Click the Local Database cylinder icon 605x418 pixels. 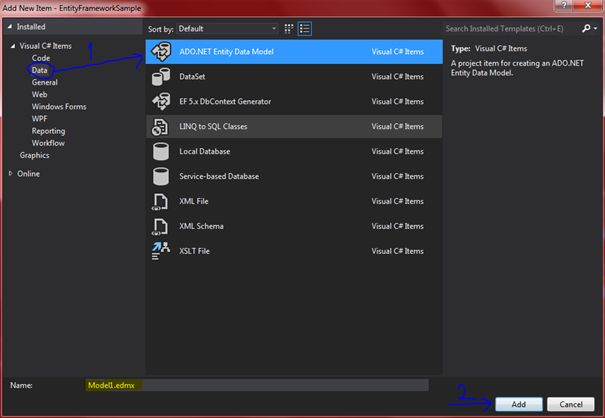click(x=161, y=151)
